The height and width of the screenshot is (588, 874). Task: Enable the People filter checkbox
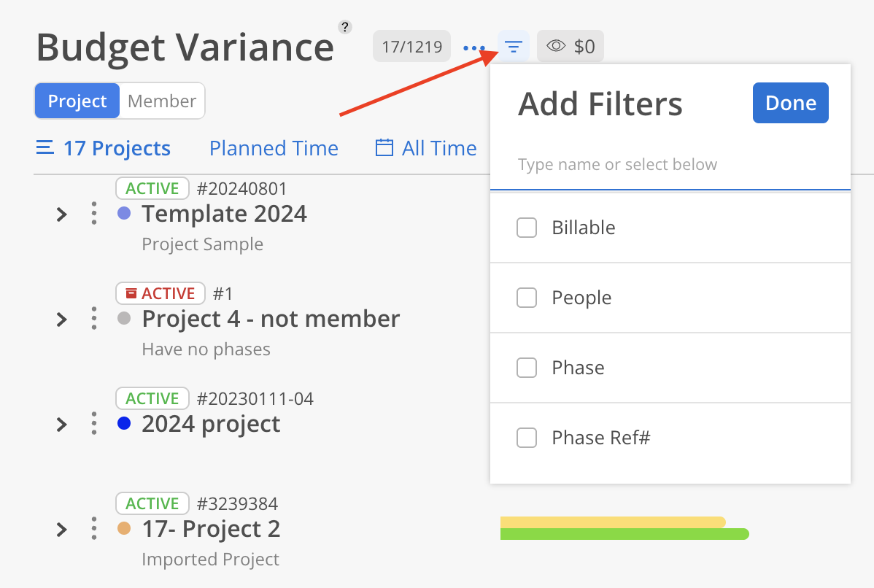pyautogui.click(x=527, y=298)
